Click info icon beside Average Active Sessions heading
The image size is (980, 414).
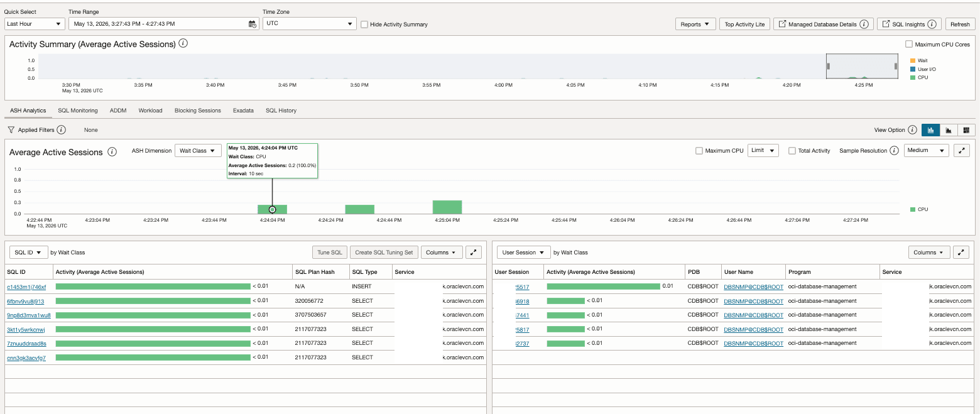click(112, 151)
